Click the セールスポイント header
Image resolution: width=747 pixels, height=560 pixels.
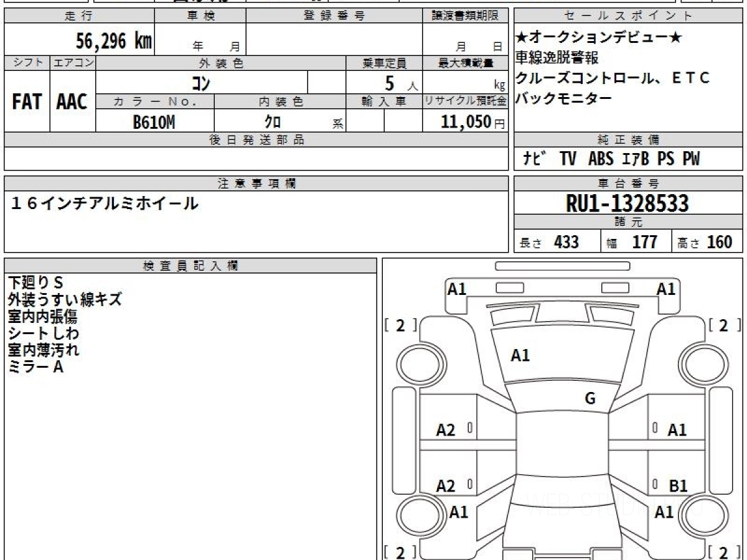click(x=628, y=16)
